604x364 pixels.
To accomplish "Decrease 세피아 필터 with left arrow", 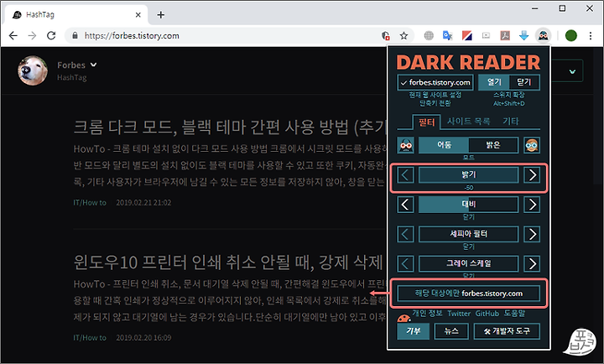I will click(405, 234).
